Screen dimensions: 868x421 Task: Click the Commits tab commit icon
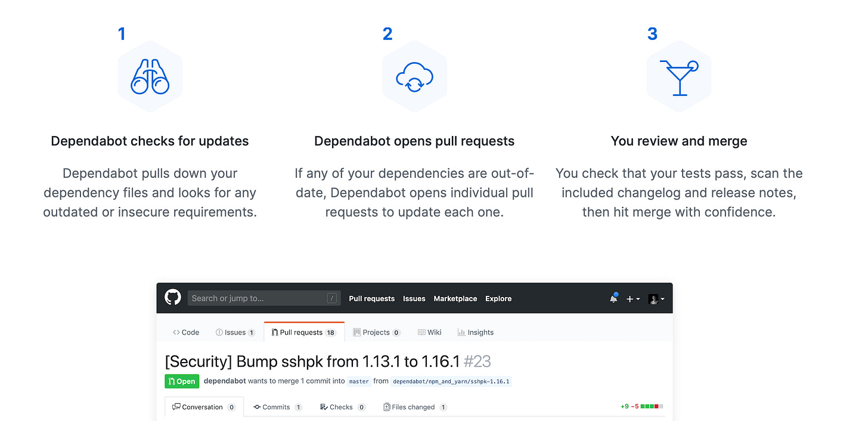coord(257,407)
